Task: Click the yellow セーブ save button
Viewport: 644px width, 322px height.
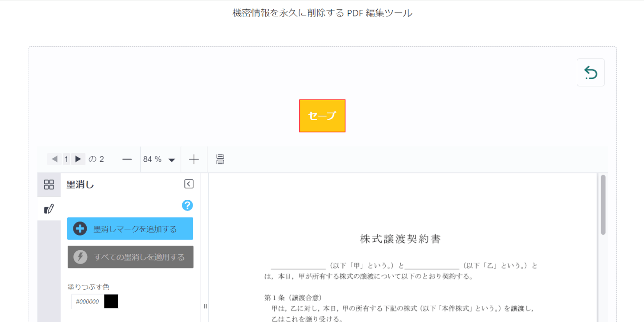Action: (322, 116)
